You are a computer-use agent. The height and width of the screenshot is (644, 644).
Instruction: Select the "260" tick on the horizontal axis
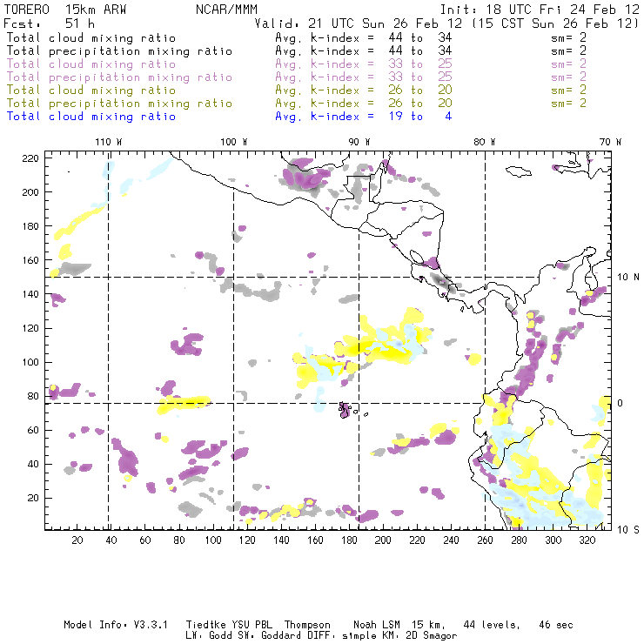tap(485, 540)
